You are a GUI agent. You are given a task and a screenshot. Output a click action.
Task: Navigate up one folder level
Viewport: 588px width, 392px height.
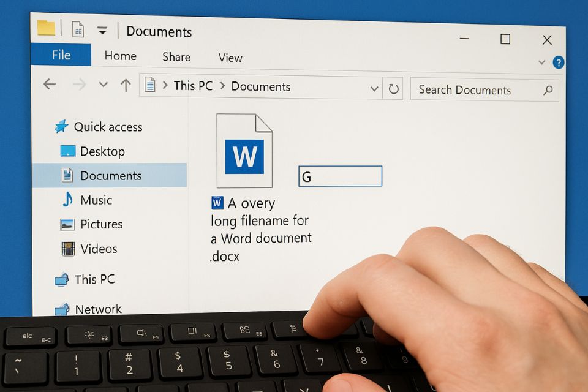(x=126, y=84)
